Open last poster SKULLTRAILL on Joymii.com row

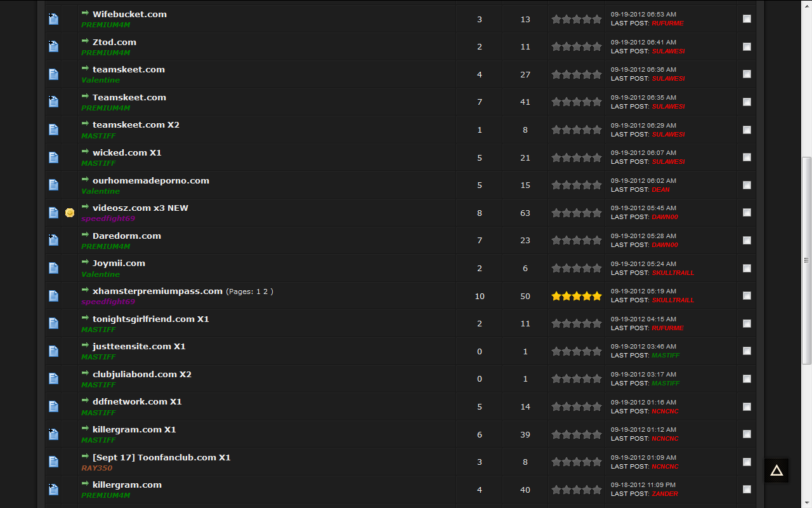tap(673, 272)
